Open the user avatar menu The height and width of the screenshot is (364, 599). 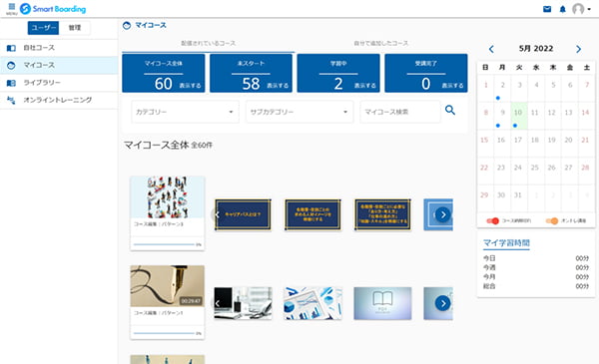(581, 9)
